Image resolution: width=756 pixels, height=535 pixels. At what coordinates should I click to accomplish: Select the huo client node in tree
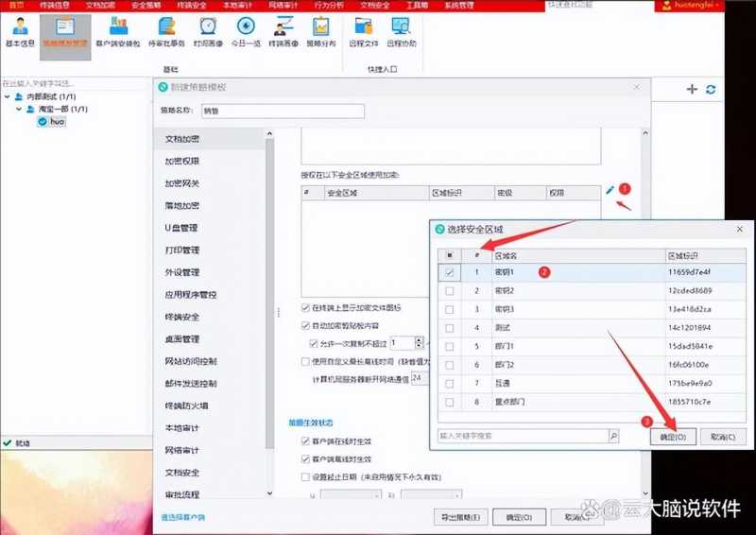tap(51, 122)
